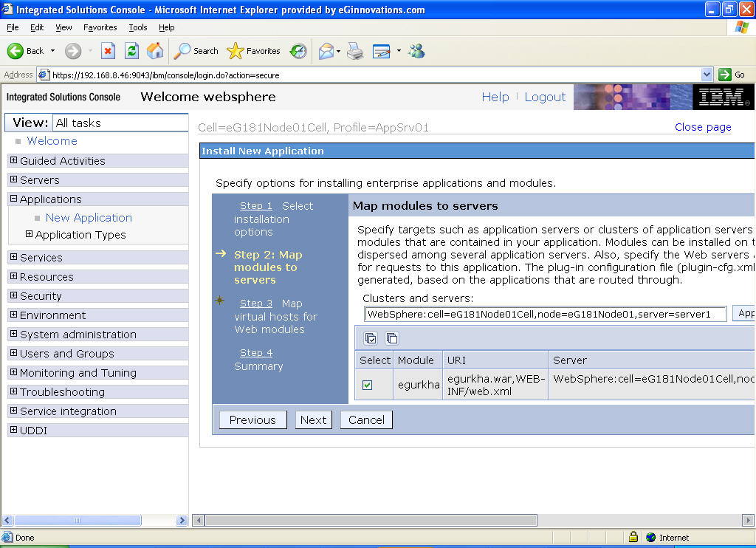The width and height of the screenshot is (756, 548).
Task: Open the Favorites star icon
Action: [x=236, y=51]
